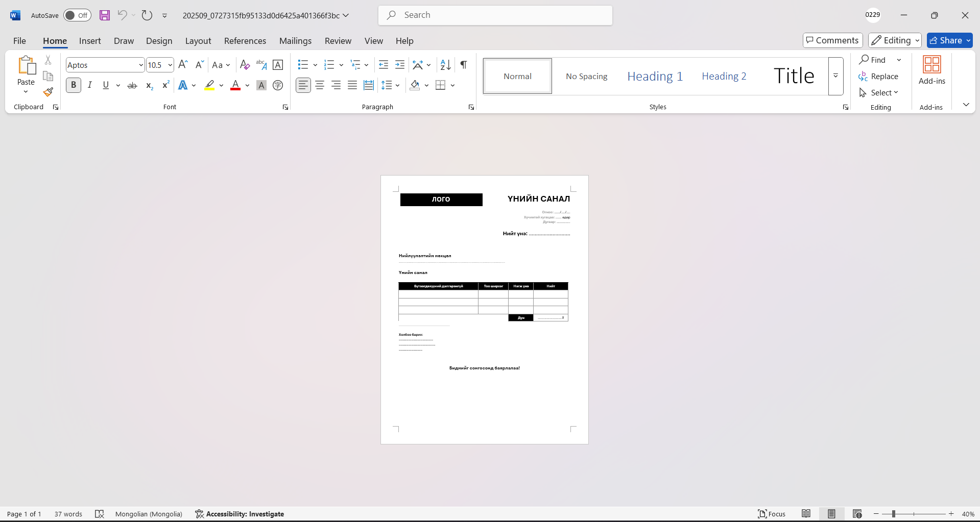980x522 pixels.
Task: Click the Save icon in title bar
Action: (x=105, y=15)
